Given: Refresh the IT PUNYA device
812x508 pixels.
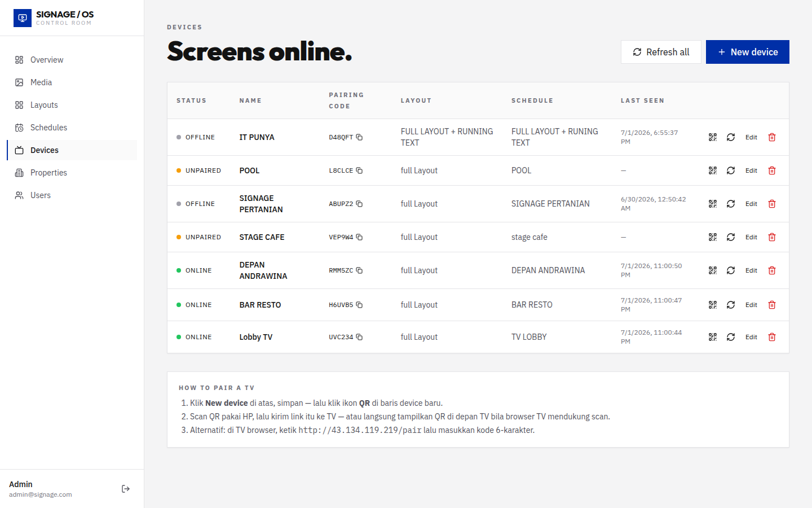Looking at the screenshot, I should 731,137.
